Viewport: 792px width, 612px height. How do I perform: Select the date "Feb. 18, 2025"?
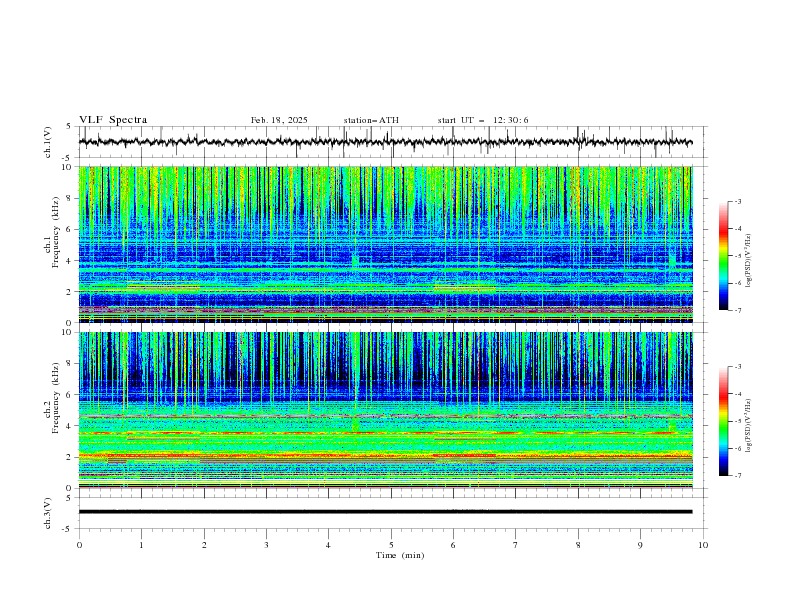(279, 120)
